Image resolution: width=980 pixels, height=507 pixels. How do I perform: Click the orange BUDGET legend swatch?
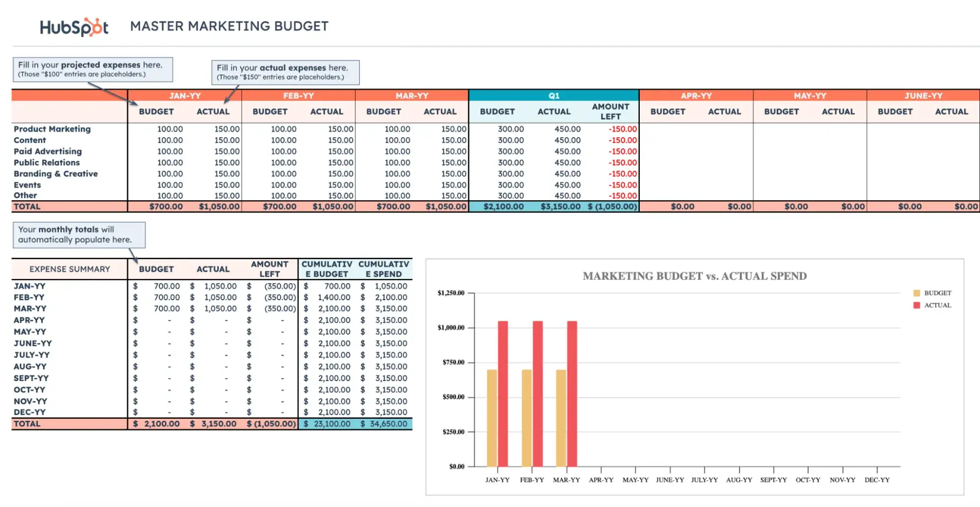[916, 293]
